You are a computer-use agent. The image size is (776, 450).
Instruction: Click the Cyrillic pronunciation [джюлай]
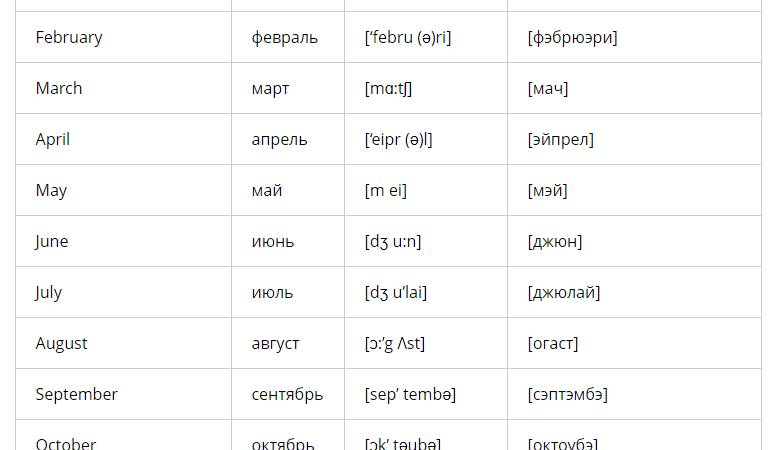pyautogui.click(x=564, y=293)
